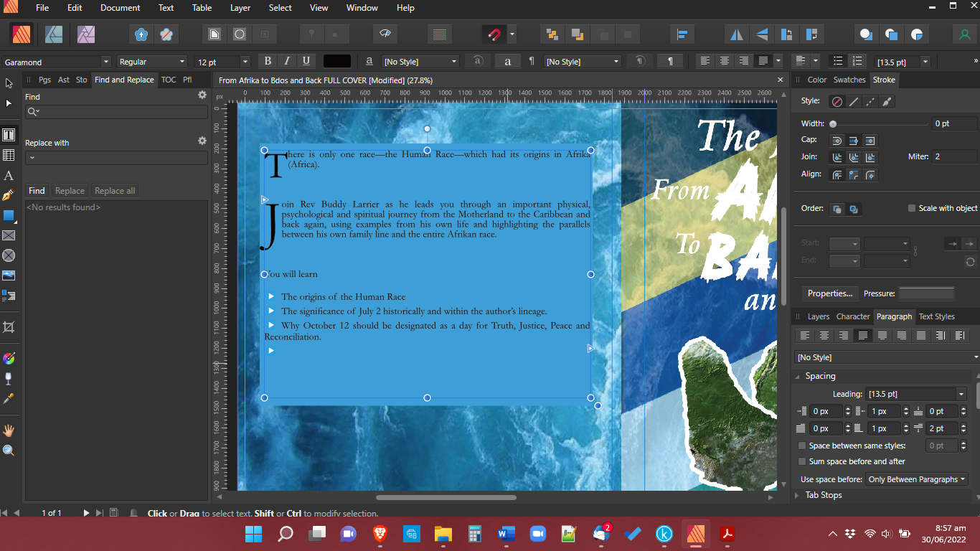Viewport: 980px width, 551px height.
Task: Select the Artistic Text tool
Action: 9,176
